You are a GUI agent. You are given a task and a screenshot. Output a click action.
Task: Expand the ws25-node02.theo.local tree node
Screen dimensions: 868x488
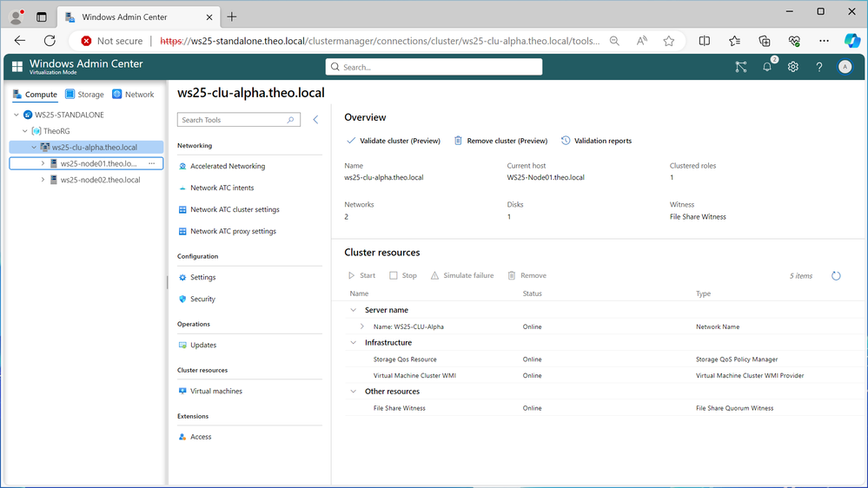pos(43,180)
